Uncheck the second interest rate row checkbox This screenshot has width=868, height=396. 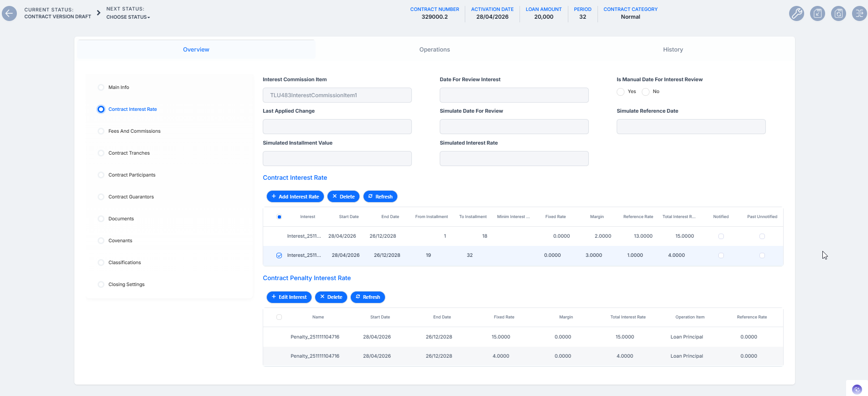point(279,255)
